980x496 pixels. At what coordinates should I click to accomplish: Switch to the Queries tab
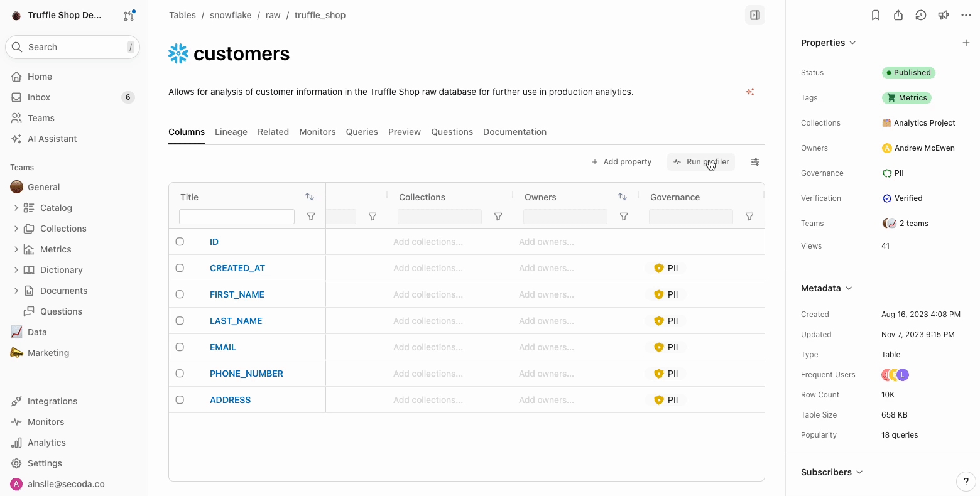362,132
